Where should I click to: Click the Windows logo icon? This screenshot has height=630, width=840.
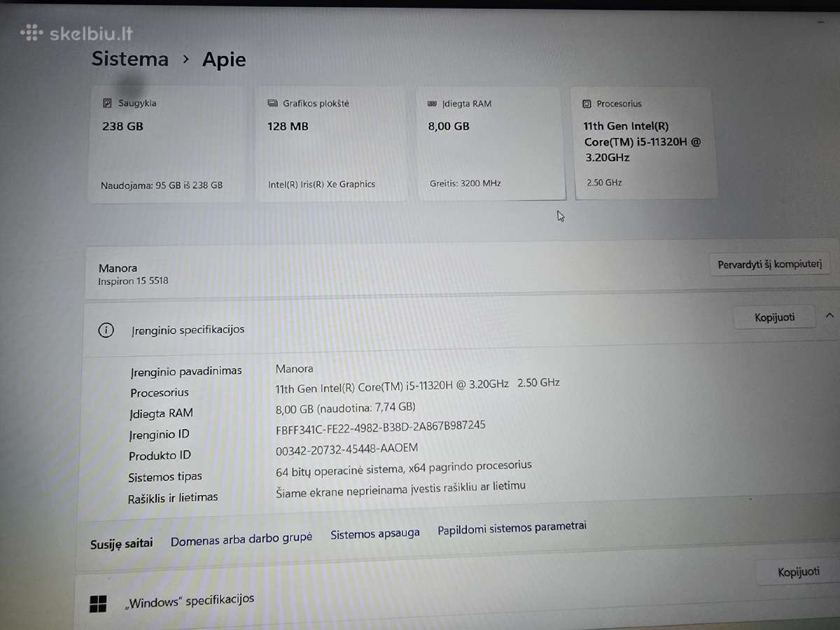98,603
